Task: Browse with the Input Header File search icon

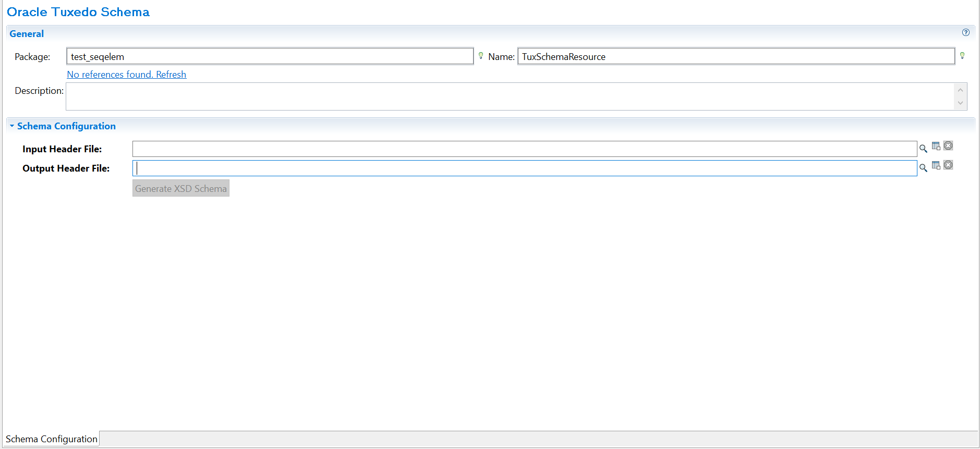Action: coord(923,149)
